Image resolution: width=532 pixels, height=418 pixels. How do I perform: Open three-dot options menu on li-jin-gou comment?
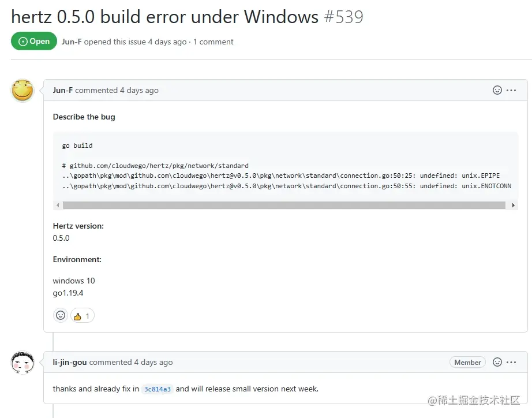pos(511,363)
